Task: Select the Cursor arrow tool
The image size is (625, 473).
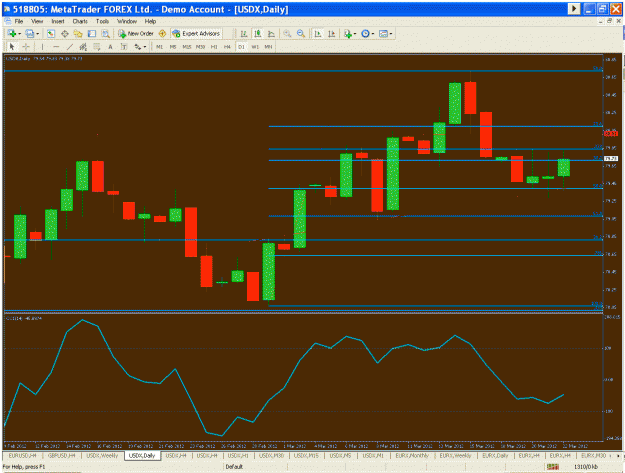Action: [x=12, y=47]
